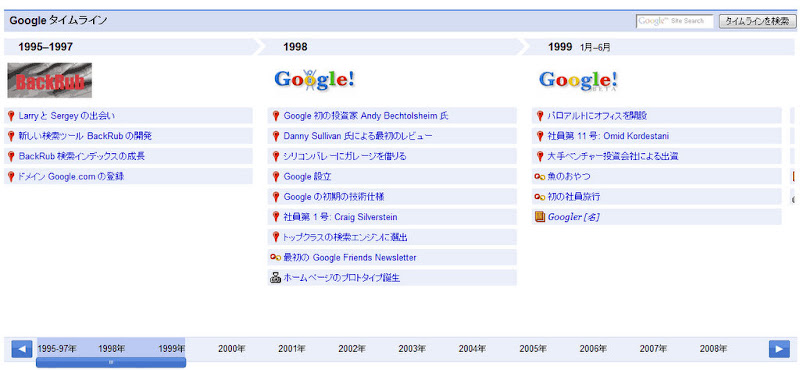Click the pin icon beside 大手ベンチャー投資会社による出資

point(540,156)
